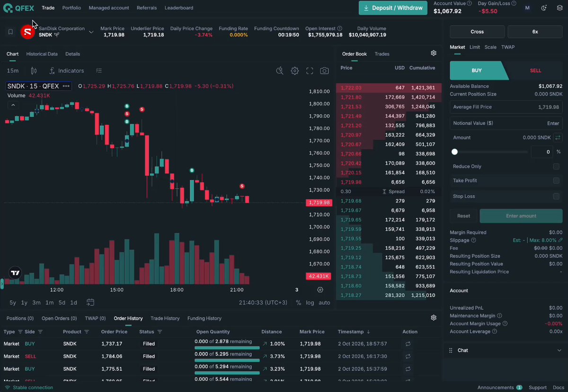This screenshot has height=392, width=568.
Task: Open the date range calendar icon
Action: [90, 302]
